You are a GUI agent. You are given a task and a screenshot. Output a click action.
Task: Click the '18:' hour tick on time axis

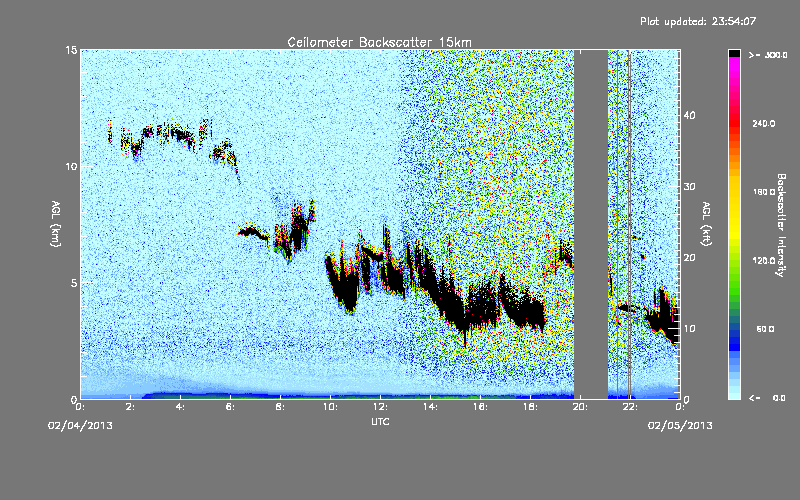click(x=531, y=407)
